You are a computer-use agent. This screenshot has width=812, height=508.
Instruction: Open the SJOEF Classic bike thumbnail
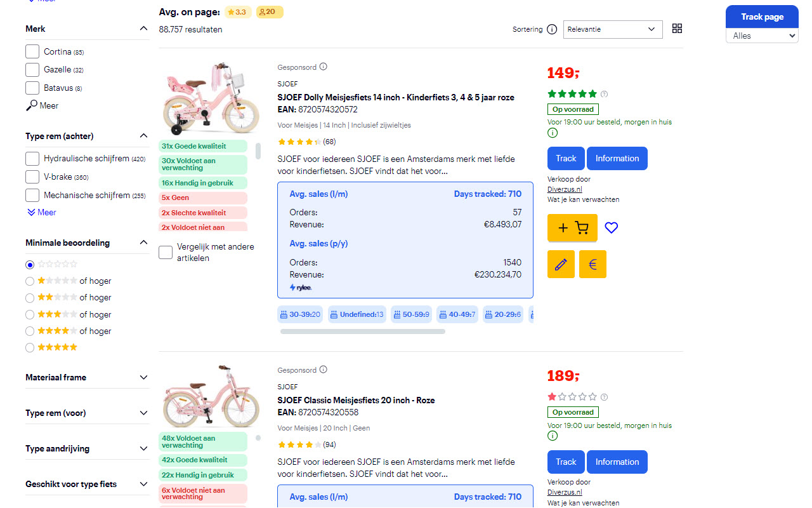203,397
